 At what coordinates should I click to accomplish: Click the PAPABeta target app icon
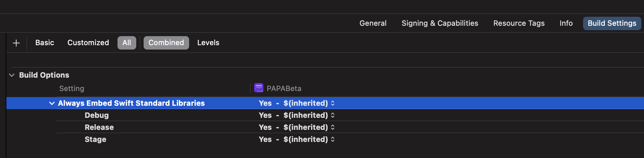259,88
